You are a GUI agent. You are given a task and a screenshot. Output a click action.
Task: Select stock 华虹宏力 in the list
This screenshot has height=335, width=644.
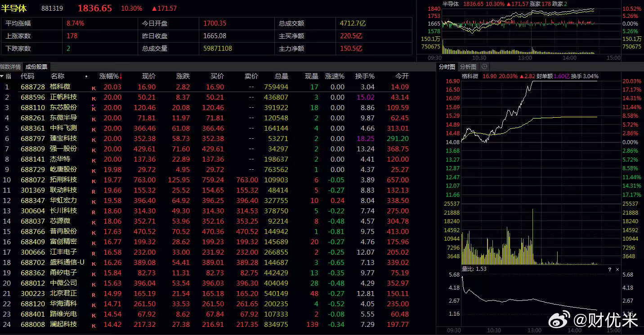pyautogui.click(x=63, y=200)
